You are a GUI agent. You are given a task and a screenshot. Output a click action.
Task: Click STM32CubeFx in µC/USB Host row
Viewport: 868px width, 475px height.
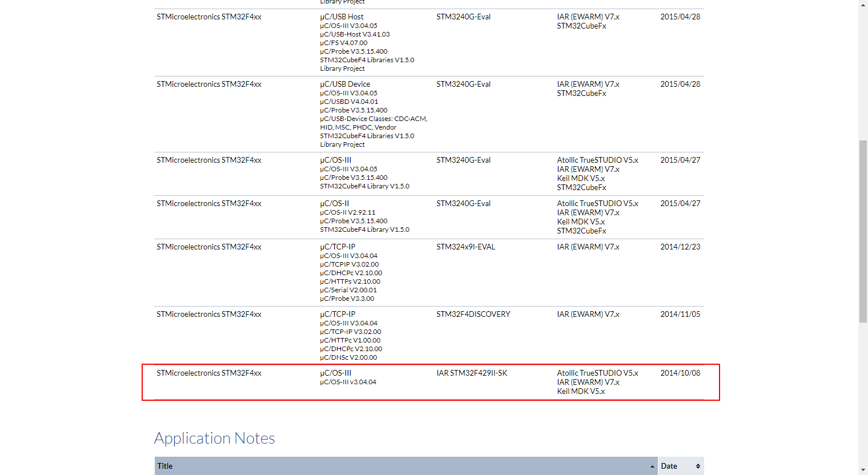tap(581, 26)
